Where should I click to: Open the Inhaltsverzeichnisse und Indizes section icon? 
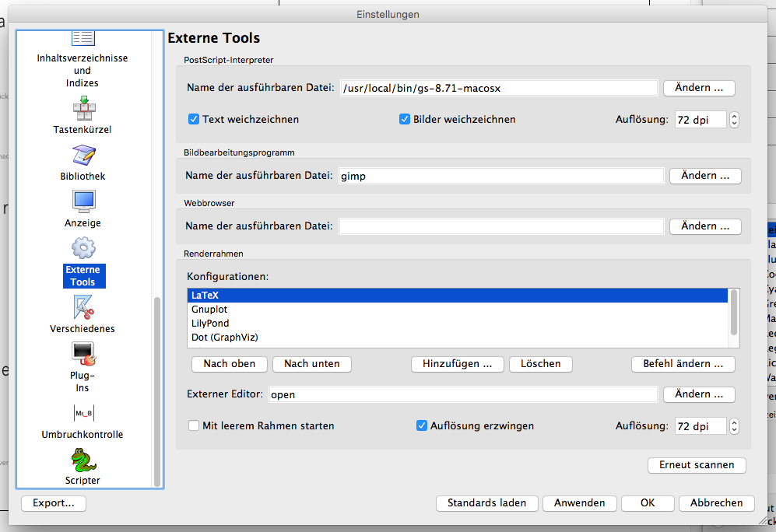pyautogui.click(x=83, y=39)
